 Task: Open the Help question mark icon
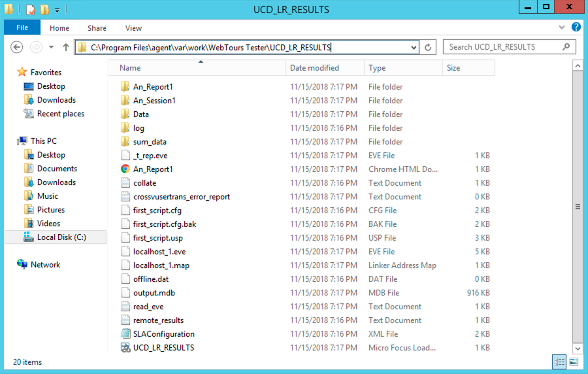576,27
